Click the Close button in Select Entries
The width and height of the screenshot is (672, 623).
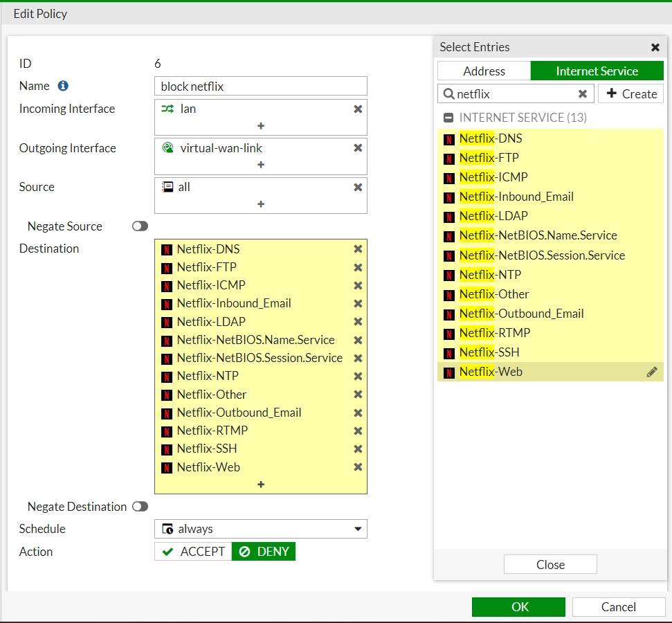(550, 564)
